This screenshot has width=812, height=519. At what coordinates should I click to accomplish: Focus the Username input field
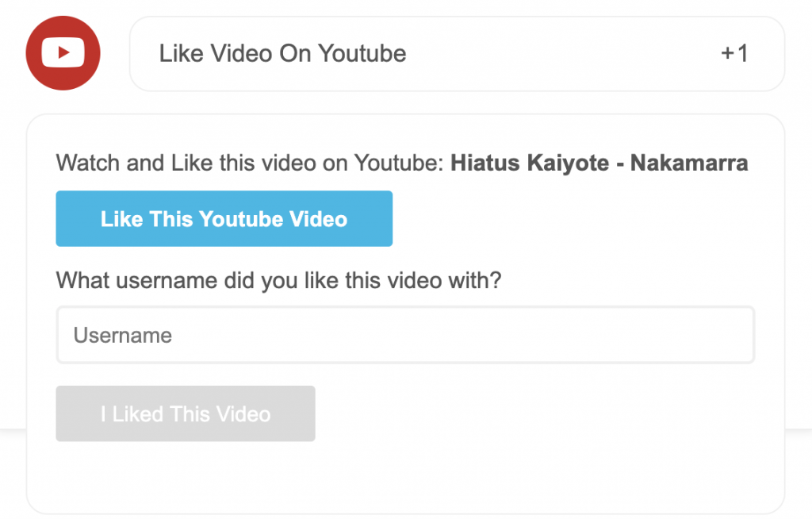[x=405, y=335]
